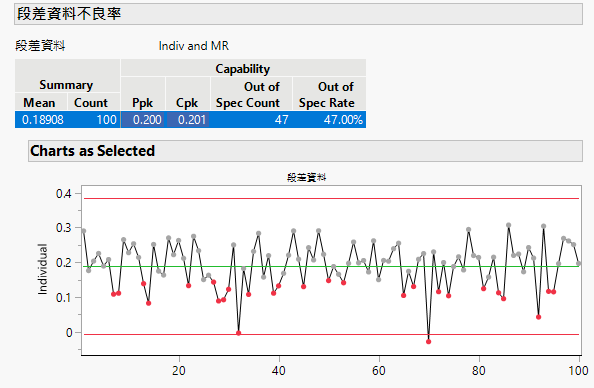Viewport: 594px width, 388px height.
Task: Click the chart title 段差資料
Action: tap(306, 177)
